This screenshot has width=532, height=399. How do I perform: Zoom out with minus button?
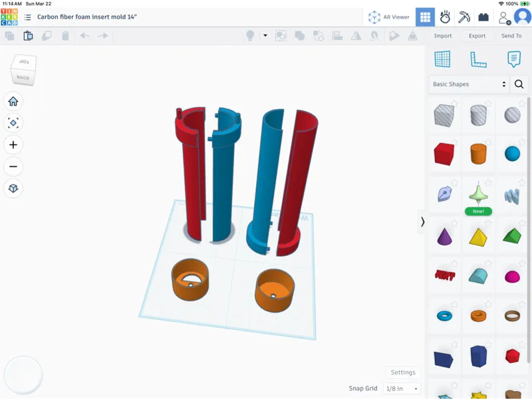(13, 167)
